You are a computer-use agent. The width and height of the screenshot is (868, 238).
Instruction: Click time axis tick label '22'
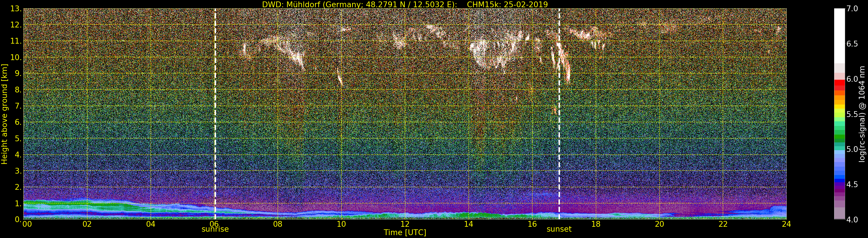pos(723,224)
